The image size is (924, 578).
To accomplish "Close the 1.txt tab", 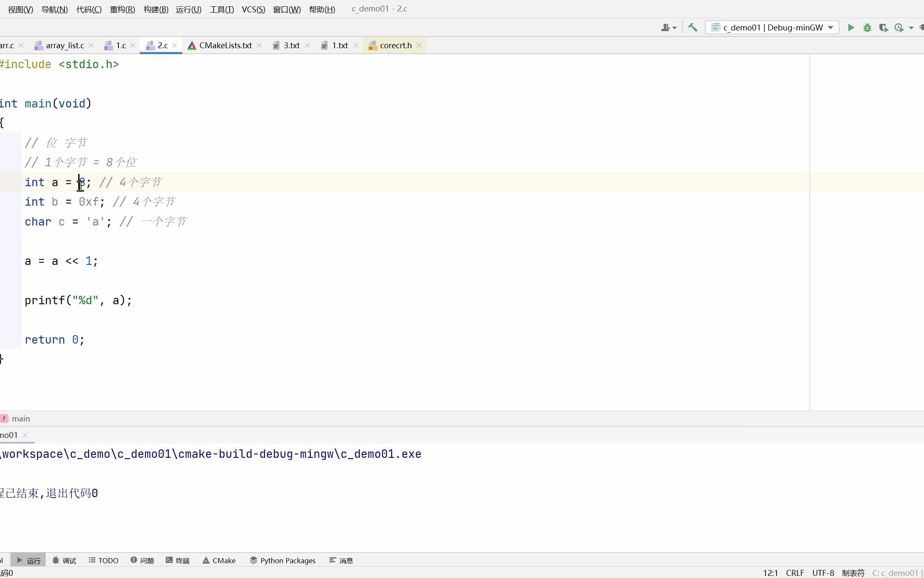I will (356, 45).
